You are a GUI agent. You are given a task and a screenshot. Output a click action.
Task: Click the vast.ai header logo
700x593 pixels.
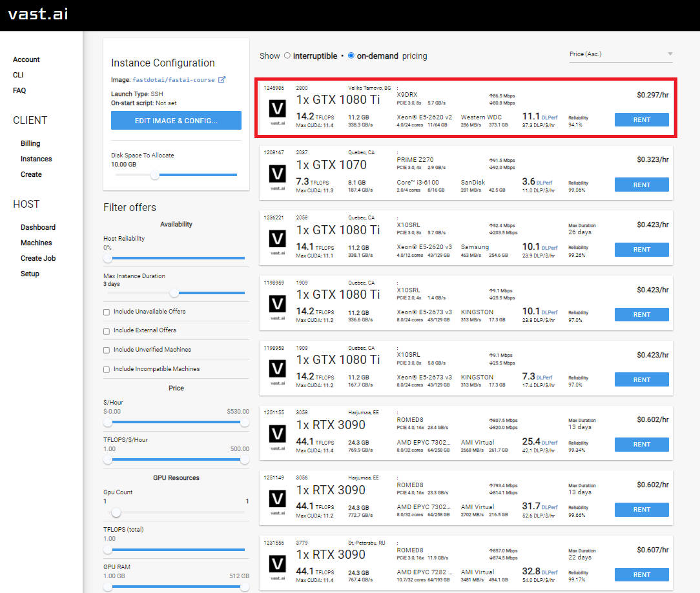click(x=38, y=14)
